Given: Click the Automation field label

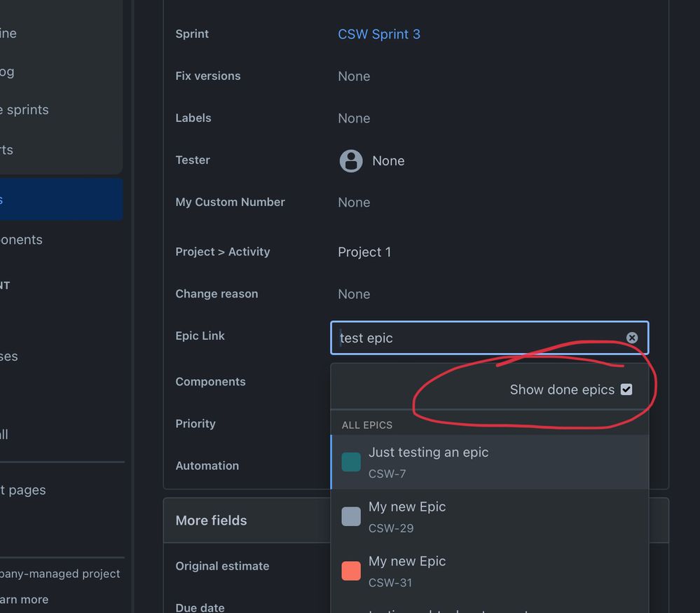Looking at the screenshot, I should (207, 466).
